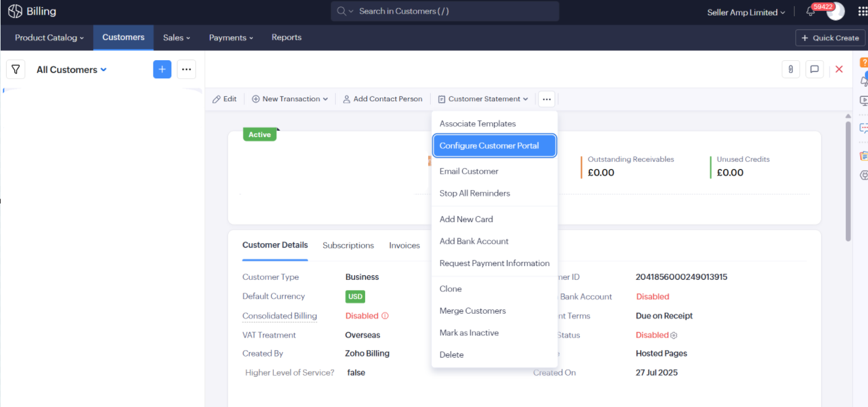The width and height of the screenshot is (868, 407).
Task: Click the gear icon beside Disabled status
Action: pyautogui.click(x=674, y=335)
